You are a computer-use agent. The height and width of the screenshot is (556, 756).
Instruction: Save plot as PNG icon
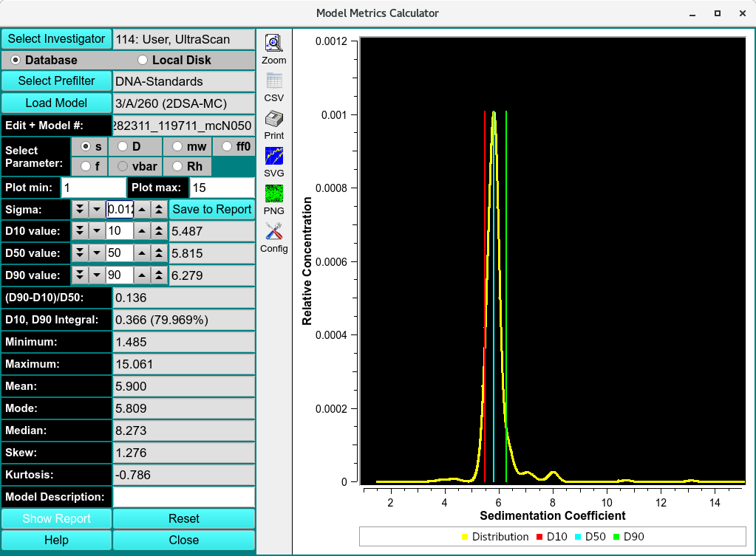click(x=273, y=194)
